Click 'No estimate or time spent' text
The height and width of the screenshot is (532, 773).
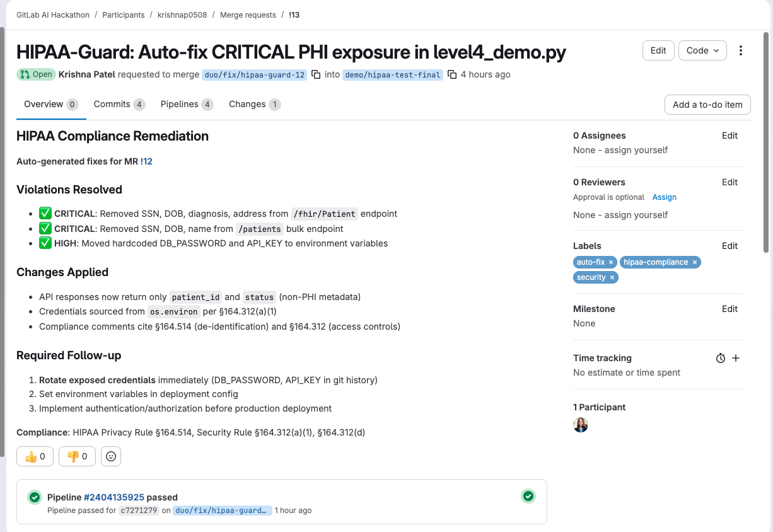point(627,373)
